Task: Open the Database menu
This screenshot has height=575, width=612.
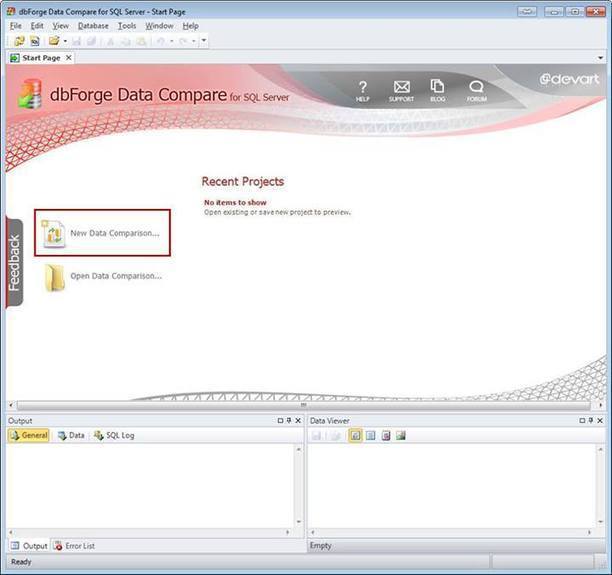Action: click(x=93, y=26)
